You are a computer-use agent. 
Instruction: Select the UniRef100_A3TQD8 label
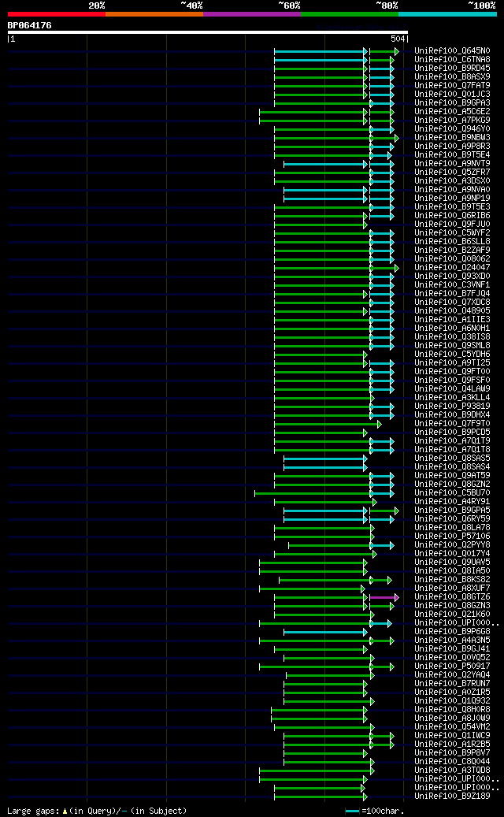(452, 770)
